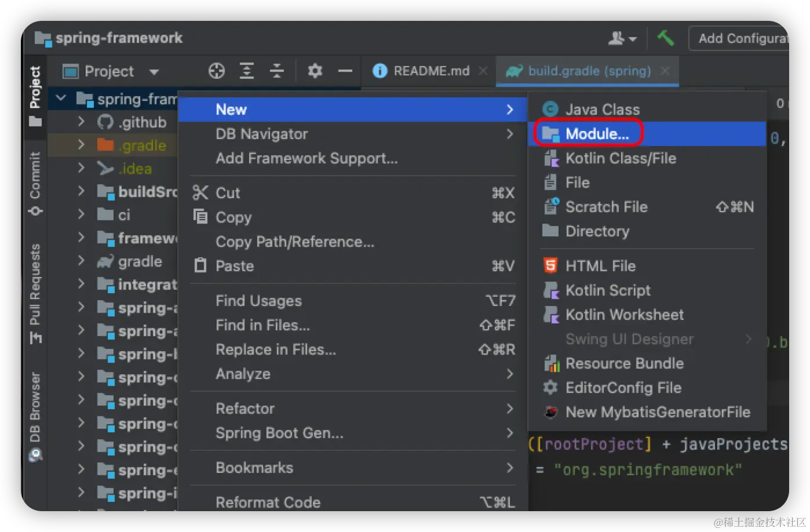Click the Java Class circle icon
This screenshot has width=810, height=532.
click(x=550, y=110)
